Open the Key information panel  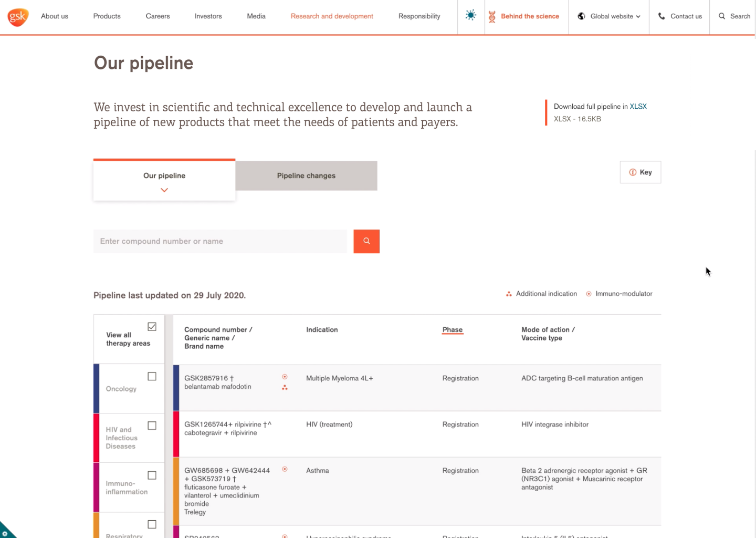point(640,172)
